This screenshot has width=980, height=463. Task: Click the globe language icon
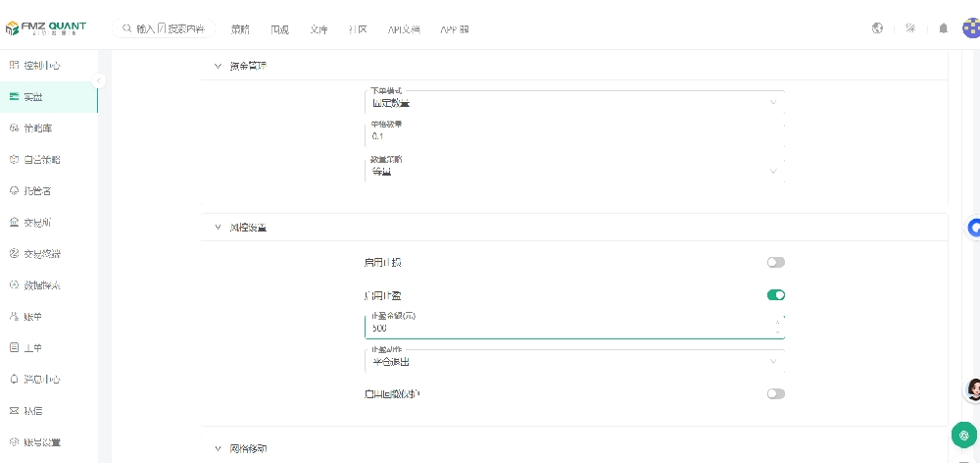pos(877,28)
